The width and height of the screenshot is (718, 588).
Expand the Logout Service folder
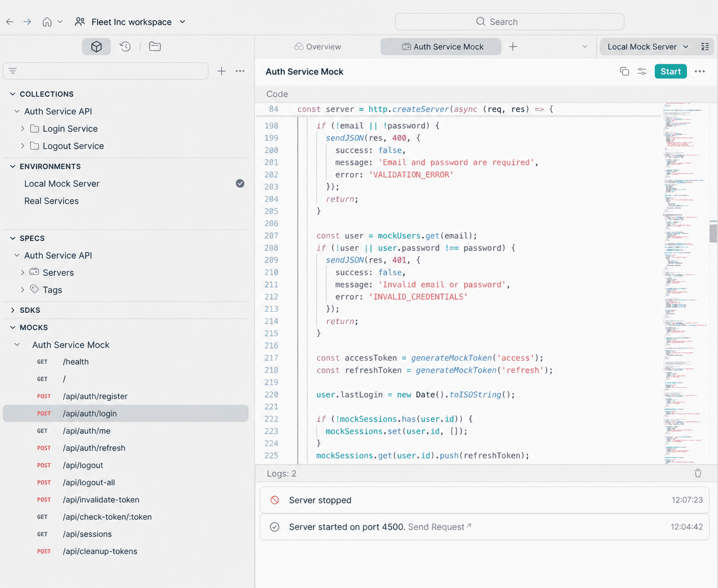(23, 146)
